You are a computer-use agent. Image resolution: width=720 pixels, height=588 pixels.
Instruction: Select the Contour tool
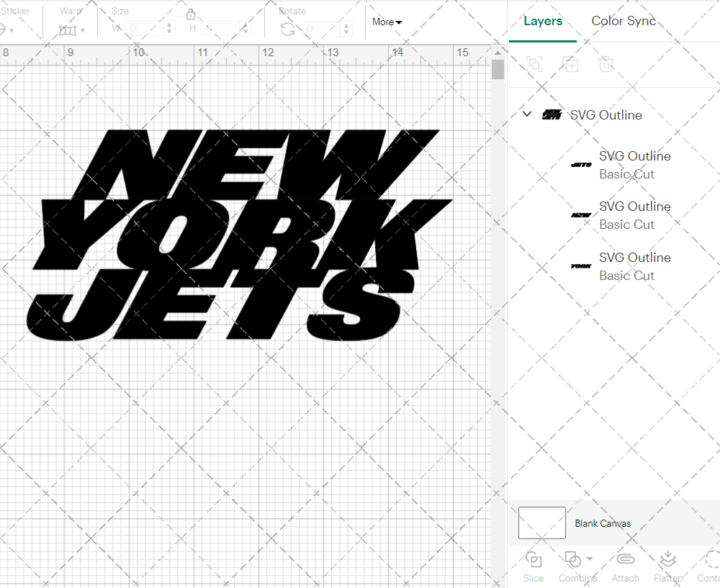(x=709, y=565)
